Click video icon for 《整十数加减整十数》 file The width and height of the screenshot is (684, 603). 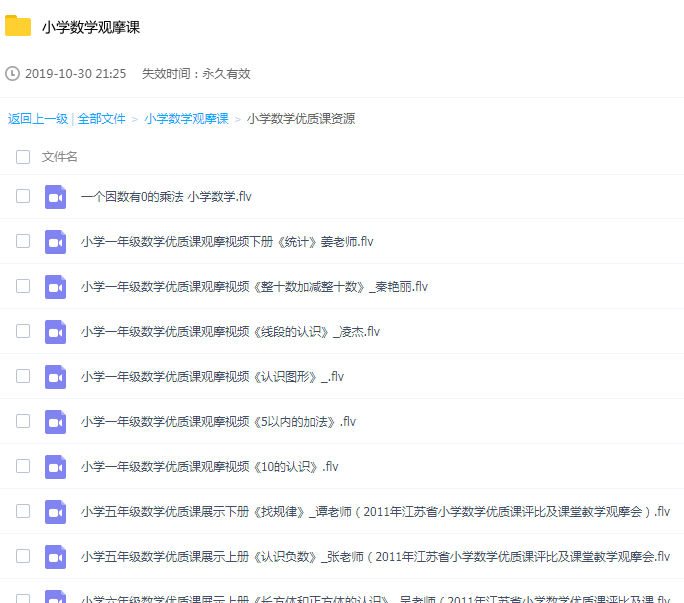coord(55,287)
